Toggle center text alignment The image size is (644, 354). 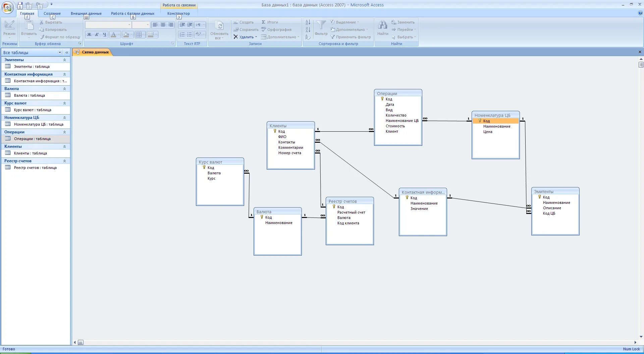pos(163,25)
